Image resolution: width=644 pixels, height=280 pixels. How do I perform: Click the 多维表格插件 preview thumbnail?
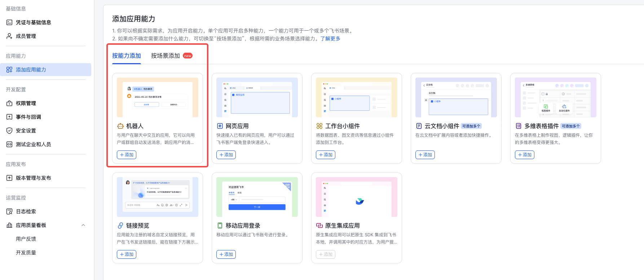(x=555, y=97)
